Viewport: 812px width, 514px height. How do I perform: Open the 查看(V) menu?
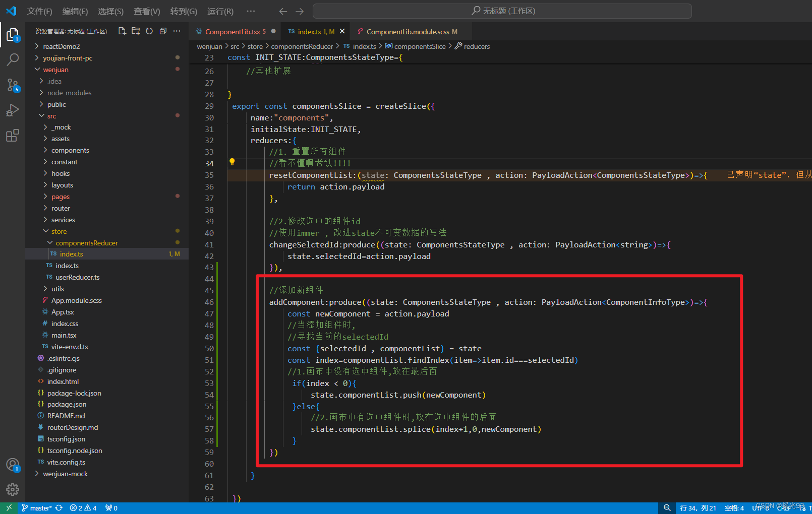(147, 11)
